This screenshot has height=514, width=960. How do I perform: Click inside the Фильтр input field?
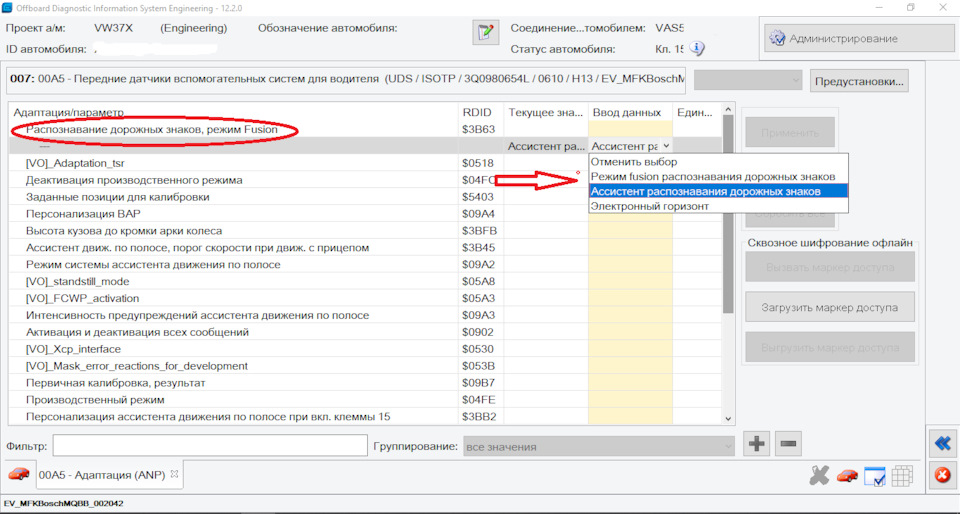210,446
